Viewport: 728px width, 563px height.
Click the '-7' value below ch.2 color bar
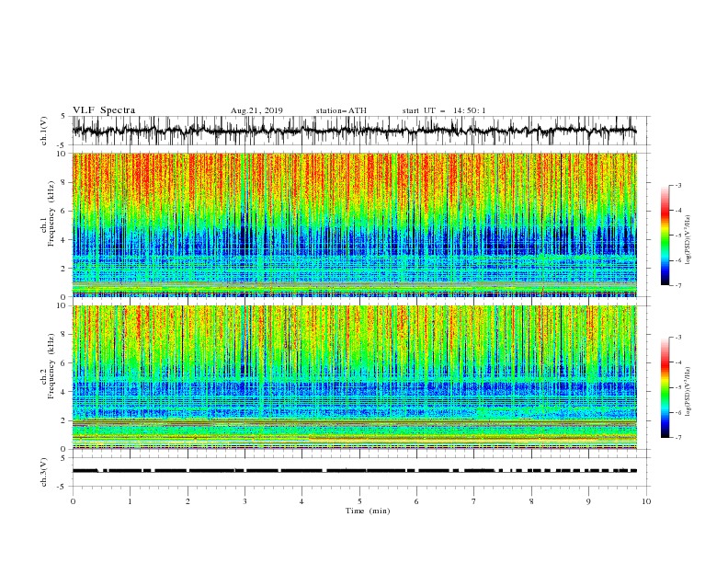[x=678, y=438]
